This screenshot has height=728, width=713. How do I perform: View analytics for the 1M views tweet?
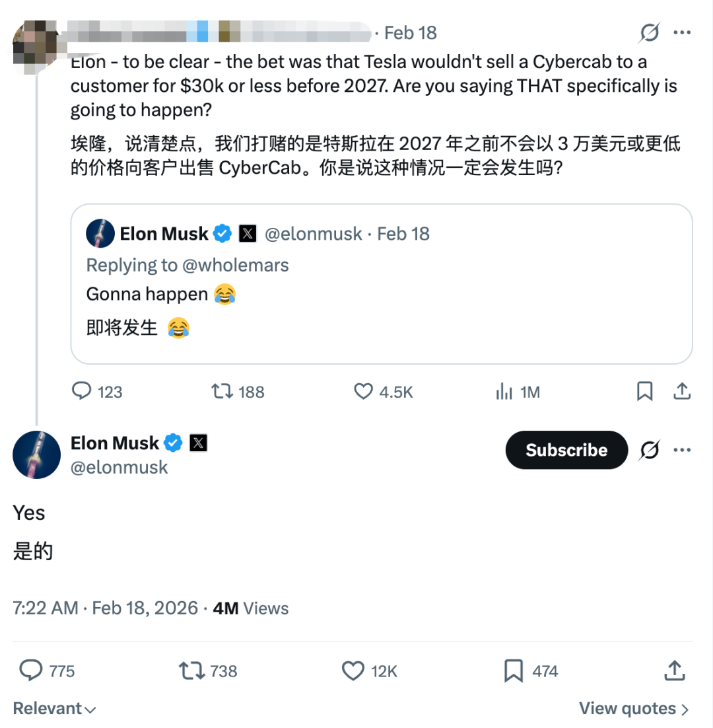pos(504,392)
